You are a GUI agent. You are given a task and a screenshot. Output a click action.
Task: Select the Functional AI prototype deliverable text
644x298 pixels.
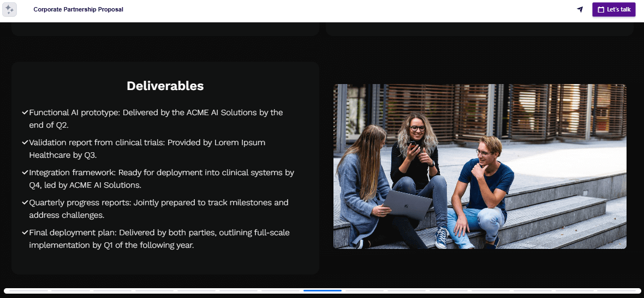[x=156, y=118]
